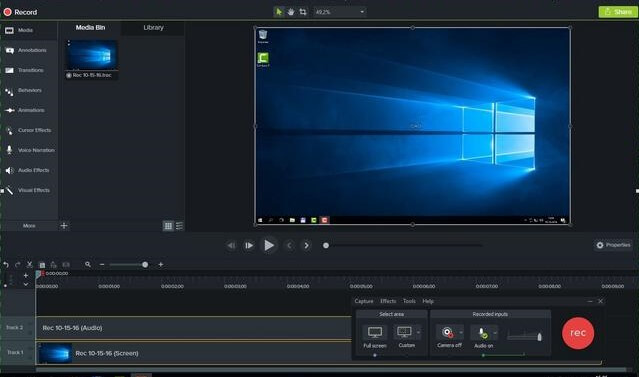Open the Cursor Effects panel

pos(29,130)
